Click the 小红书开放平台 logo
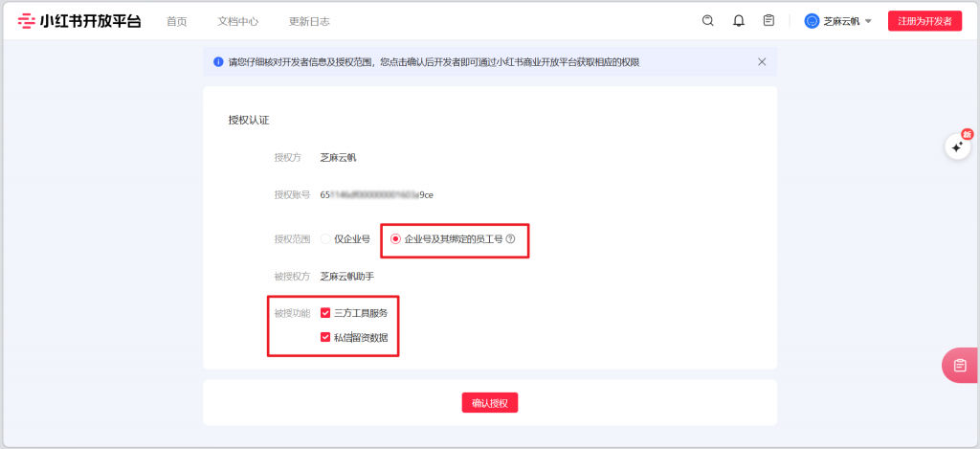Image resolution: width=980 pixels, height=449 pixels. coord(79,21)
